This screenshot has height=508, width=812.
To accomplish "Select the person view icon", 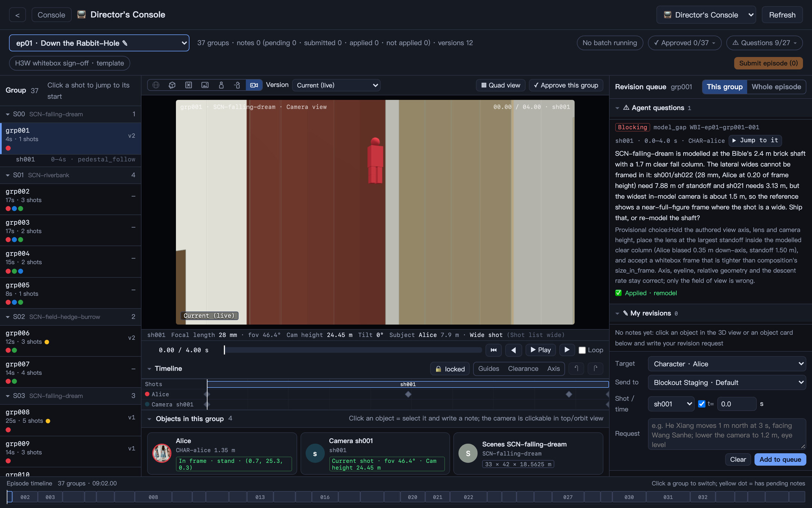I will [x=221, y=85].
